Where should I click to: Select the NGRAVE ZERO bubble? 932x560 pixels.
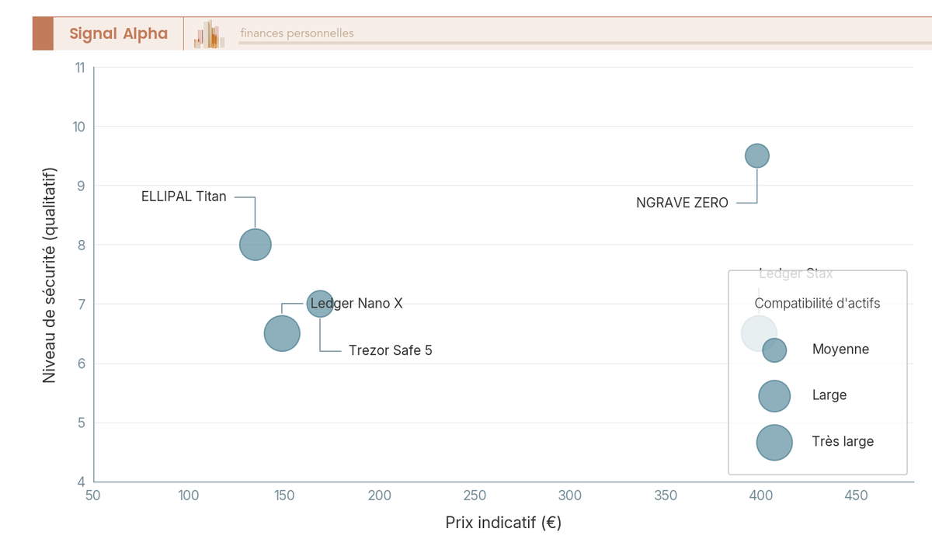coord(757,155)
